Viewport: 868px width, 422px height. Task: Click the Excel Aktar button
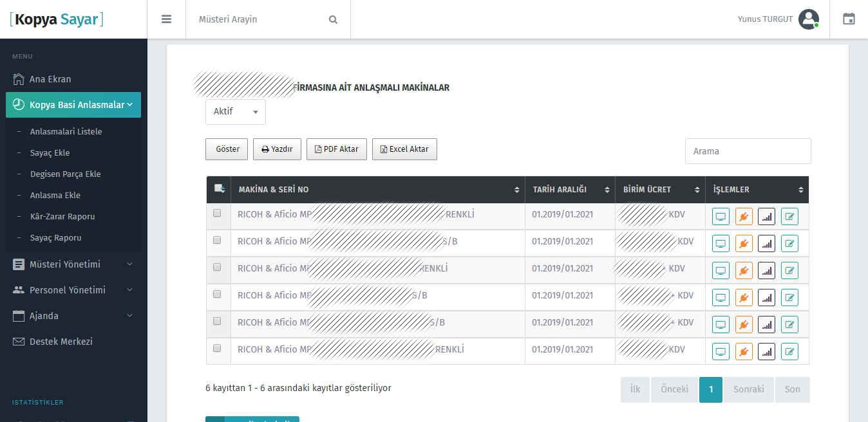point(404,149)
